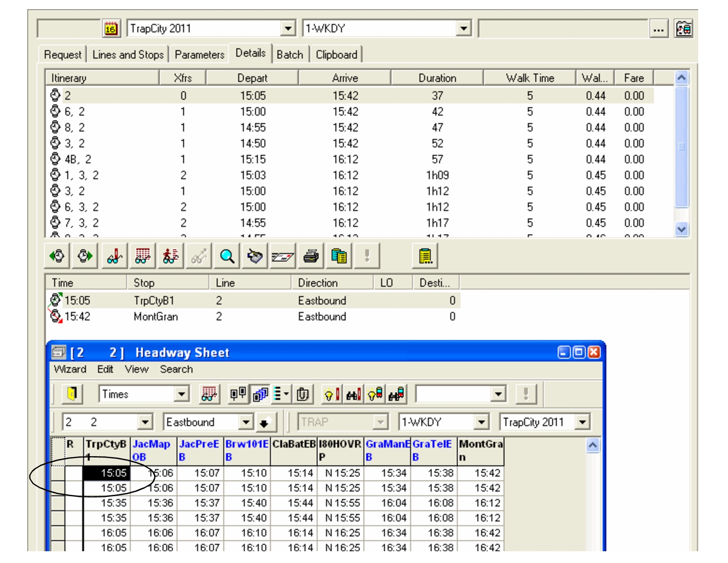Click the ellipsis browse button

point(658,29)
